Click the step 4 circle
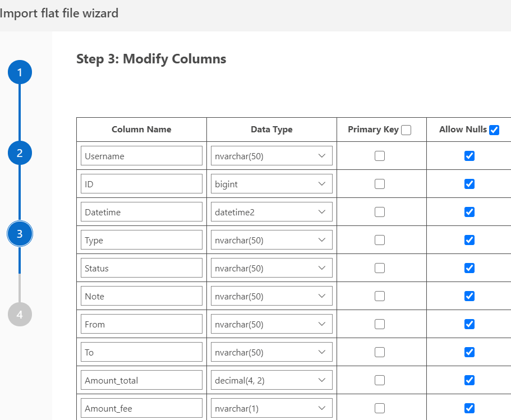Image resolution: width=511 pixels, height=420 pixels. click(x=20, y=314)
